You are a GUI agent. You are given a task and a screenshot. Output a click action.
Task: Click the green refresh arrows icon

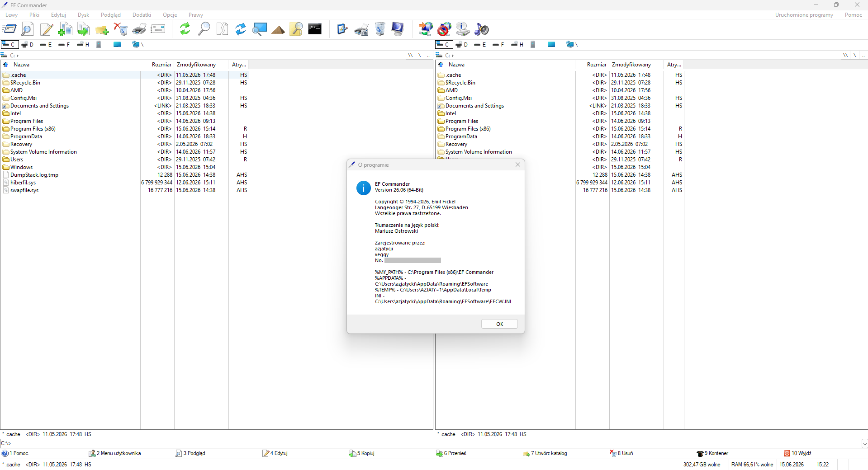(x=185, y=29)
